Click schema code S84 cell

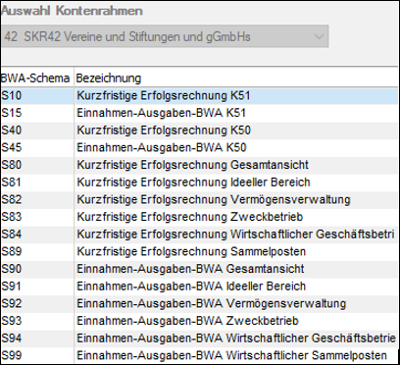[x=37, y=234]
